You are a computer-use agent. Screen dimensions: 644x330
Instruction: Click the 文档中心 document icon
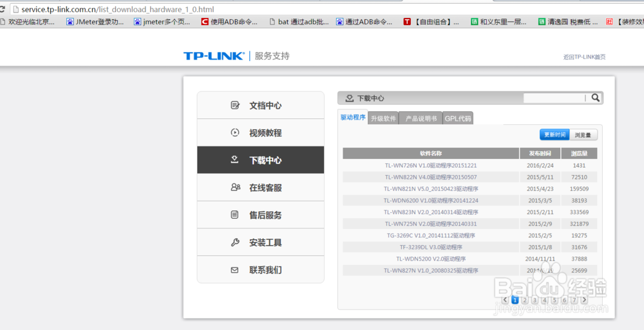click(235, 105)
